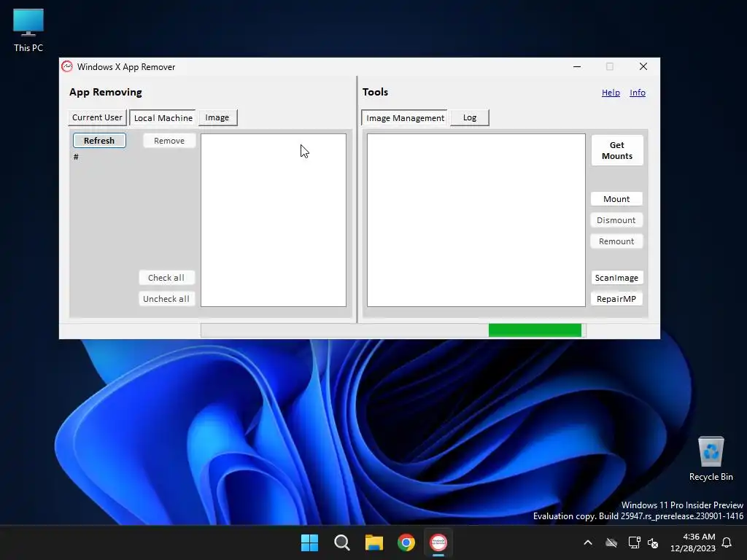Open taskbar Search
This screenshot has height=560, width=747.
[341, 542]
